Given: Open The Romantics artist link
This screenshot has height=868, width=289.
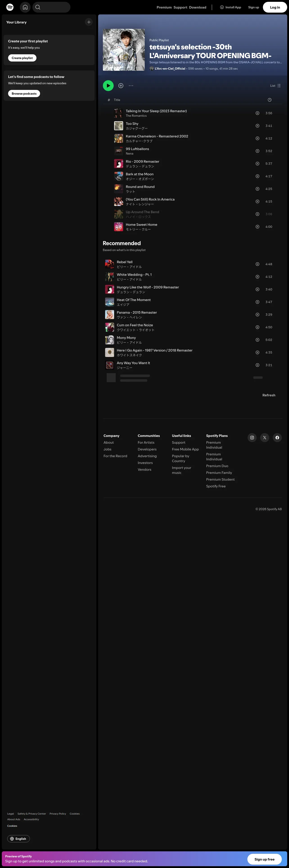Looking at the screenshot, I should (x=136, y=116).
